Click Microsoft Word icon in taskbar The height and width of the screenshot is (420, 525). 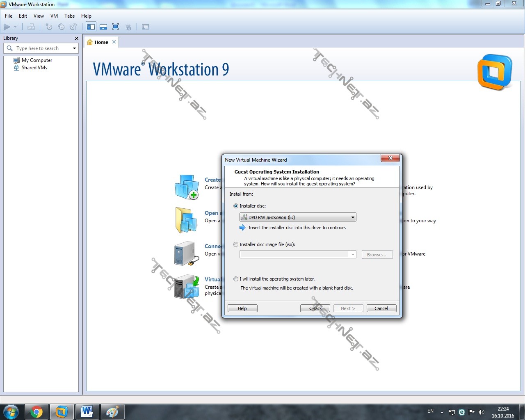(87, 412)
